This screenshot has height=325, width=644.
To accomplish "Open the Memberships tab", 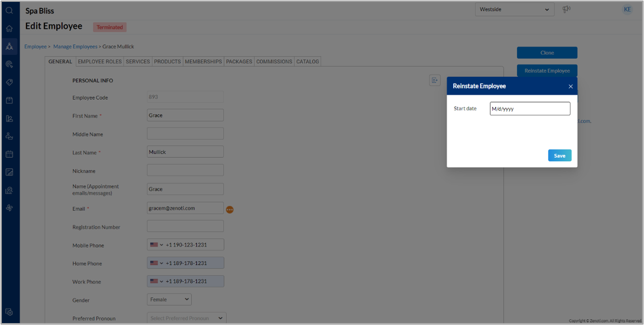I will tap(203, 61).
